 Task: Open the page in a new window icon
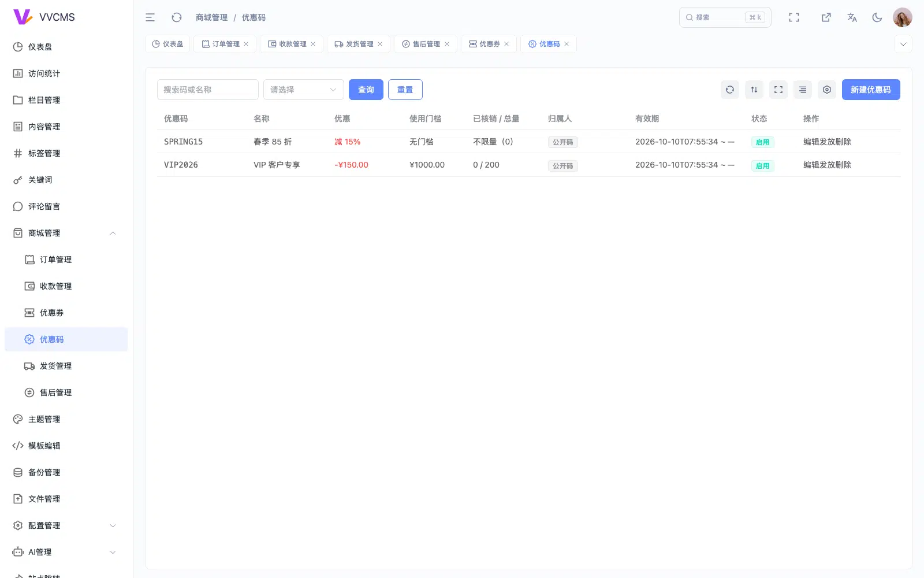826,17
